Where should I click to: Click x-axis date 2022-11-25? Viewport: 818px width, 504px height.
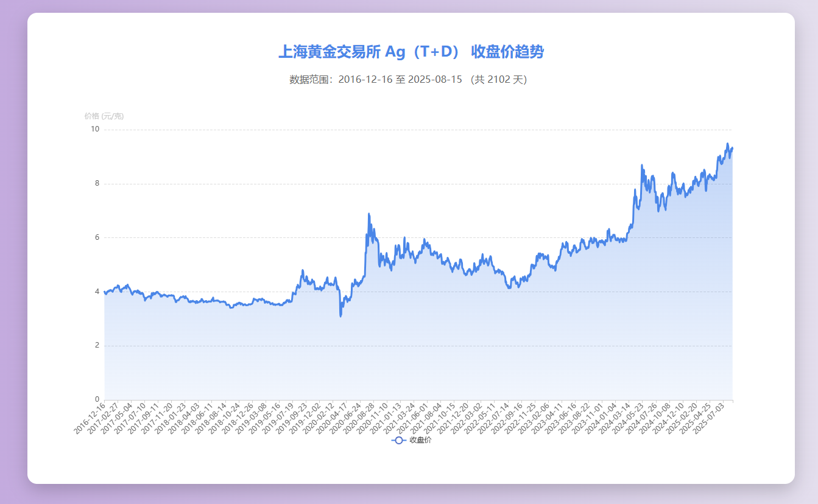pos(519,418)
